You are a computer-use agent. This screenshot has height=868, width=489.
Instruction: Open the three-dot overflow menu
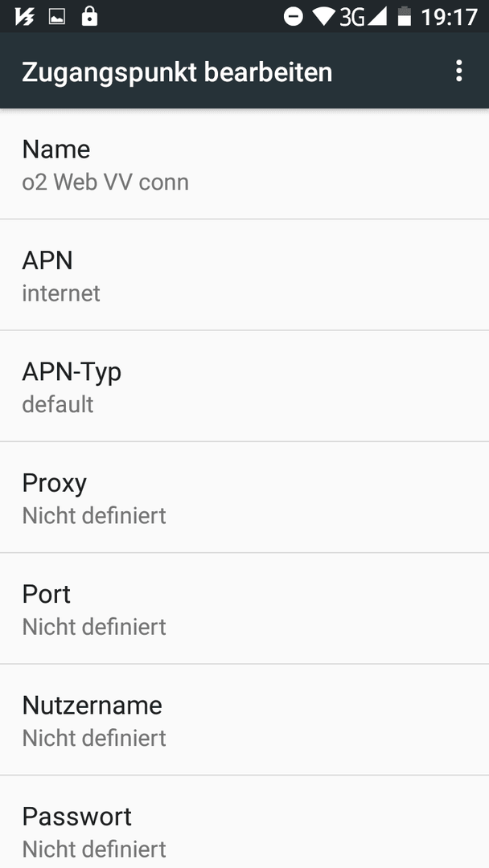[x=458, y=72]
